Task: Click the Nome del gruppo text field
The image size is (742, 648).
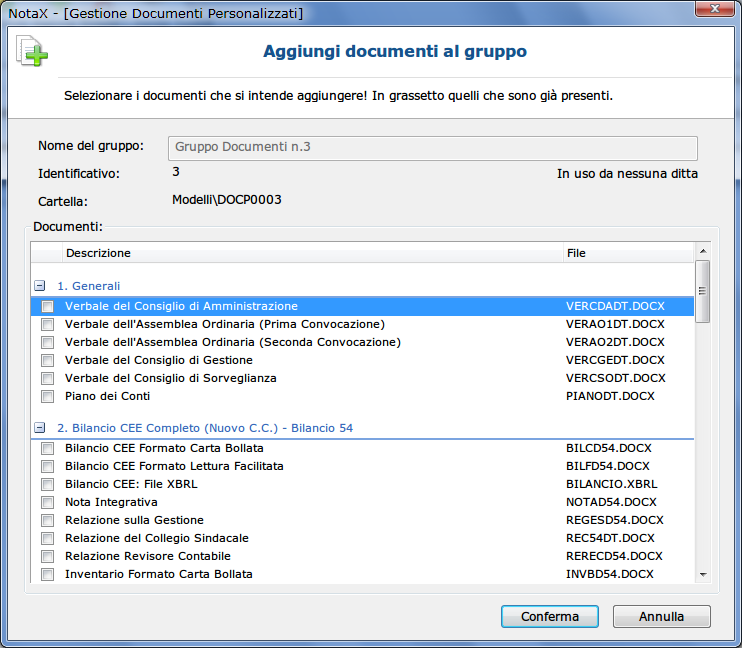Action: 432,148
